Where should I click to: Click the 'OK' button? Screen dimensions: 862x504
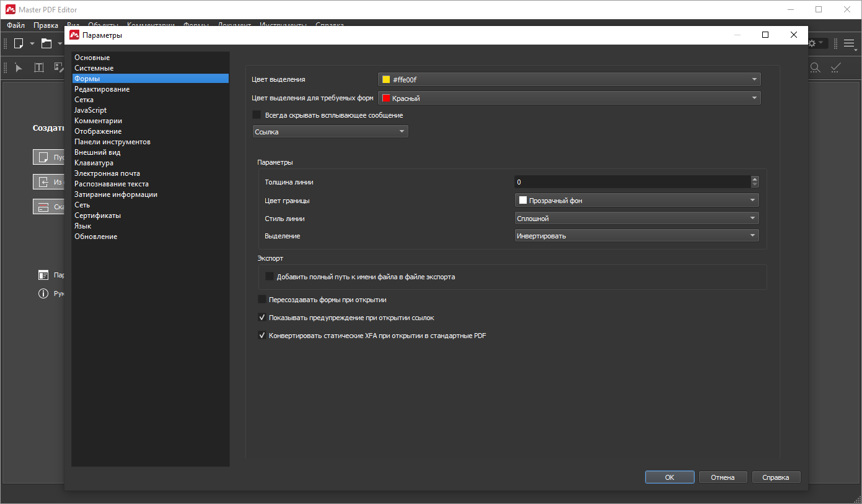(669, 477)
